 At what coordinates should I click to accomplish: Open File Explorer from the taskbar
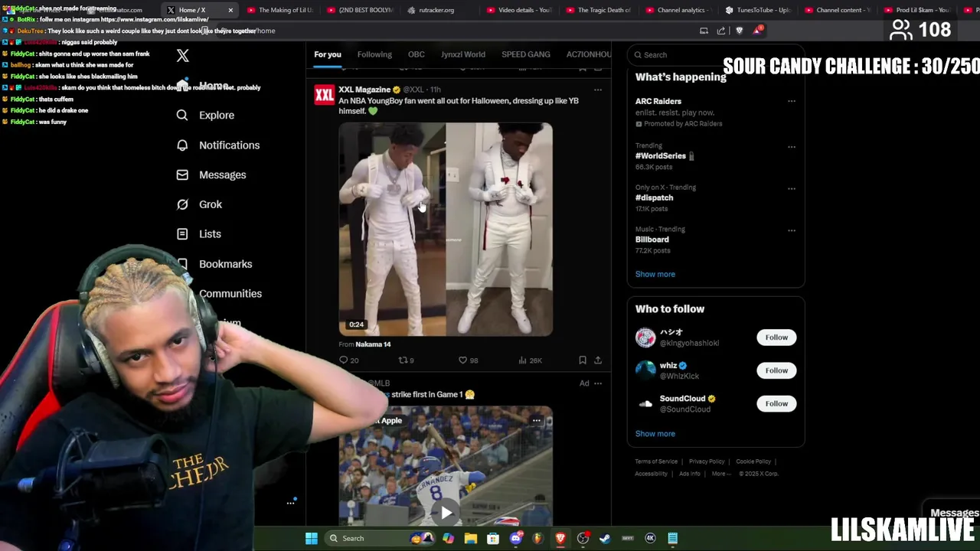[x=471, y=538]
